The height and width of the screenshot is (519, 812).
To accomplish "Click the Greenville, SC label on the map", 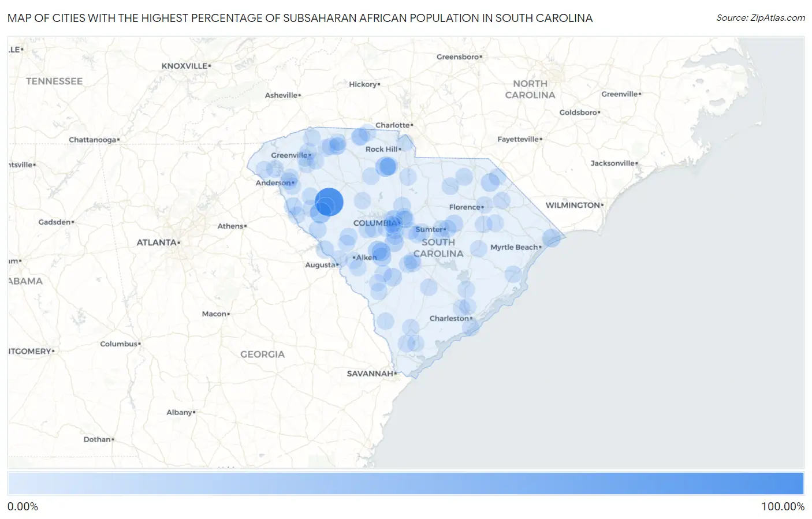I will point(290,155).
